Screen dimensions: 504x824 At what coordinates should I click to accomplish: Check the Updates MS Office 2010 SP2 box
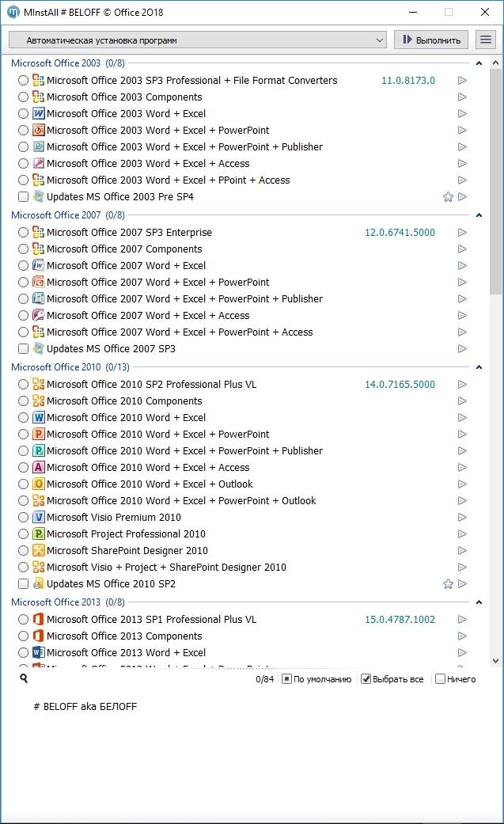23,584
